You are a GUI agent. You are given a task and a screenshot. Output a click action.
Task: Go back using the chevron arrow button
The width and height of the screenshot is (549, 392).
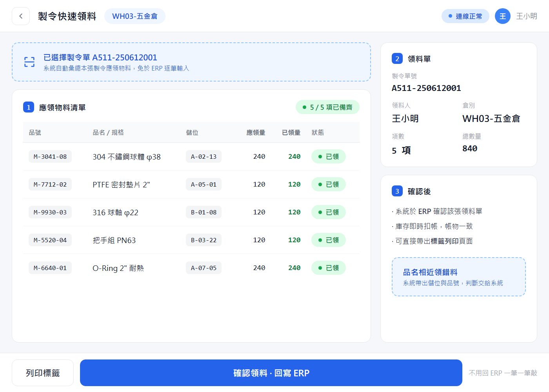[21, 16]
